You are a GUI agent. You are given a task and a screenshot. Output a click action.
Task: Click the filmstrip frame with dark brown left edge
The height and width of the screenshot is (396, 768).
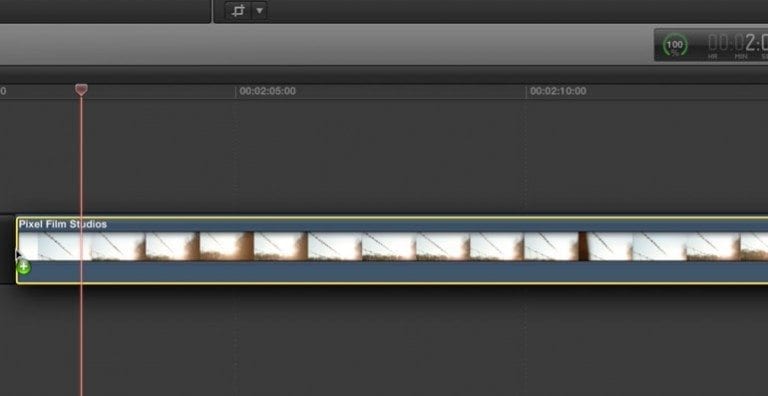[x=605, y=246]
